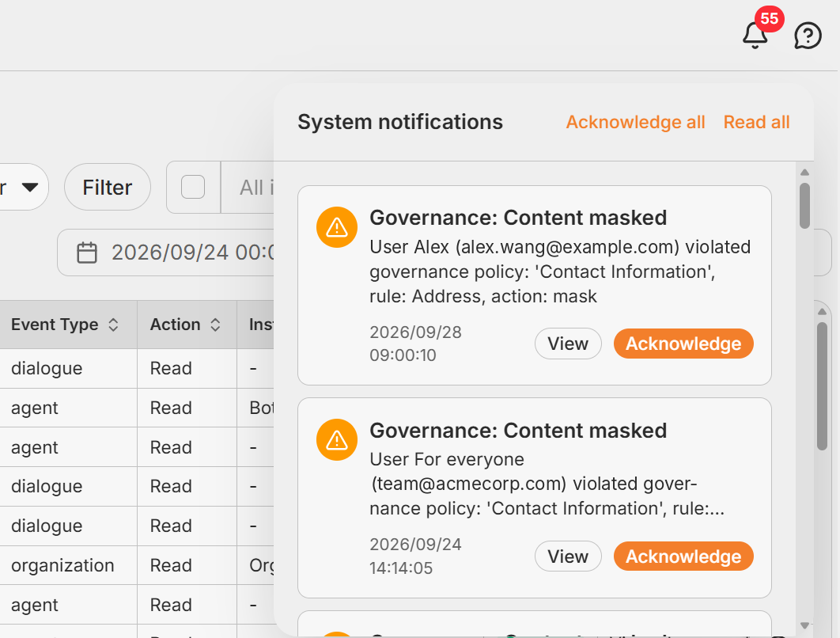Click the Event Type column header
The image size is (840, 638).
(x=69, y=325)
